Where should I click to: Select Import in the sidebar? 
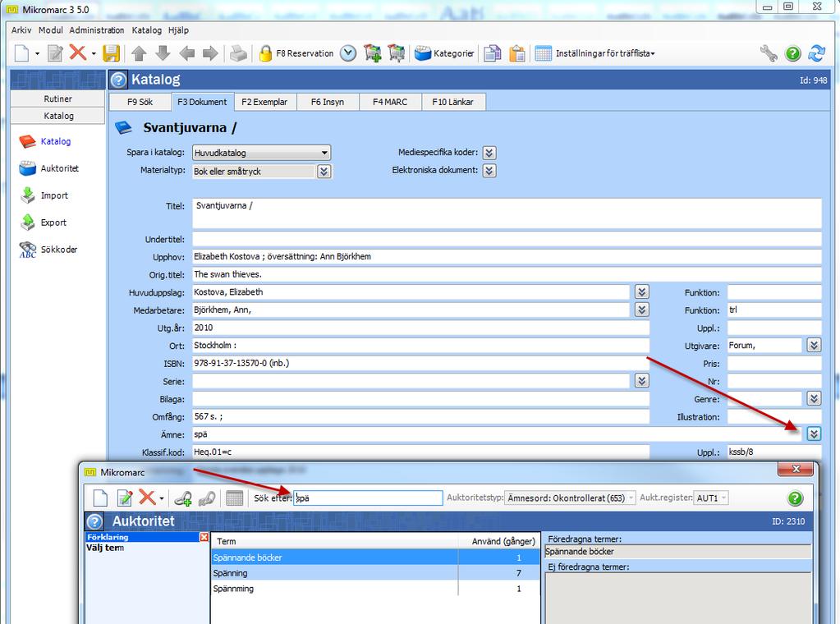(44, 195)
